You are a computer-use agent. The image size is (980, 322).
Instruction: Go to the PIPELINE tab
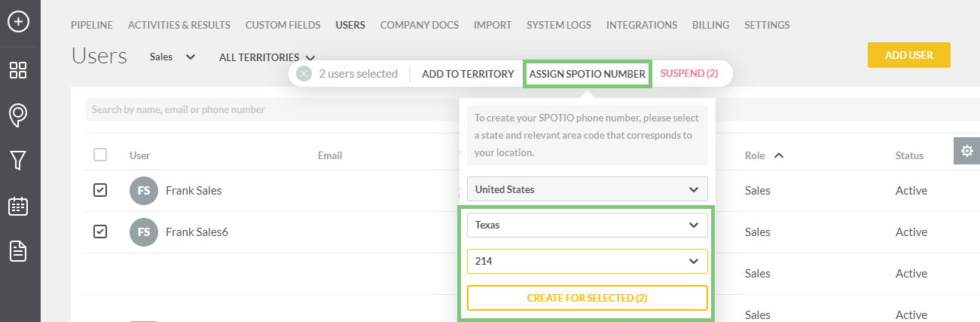click(x=92, y=25)
